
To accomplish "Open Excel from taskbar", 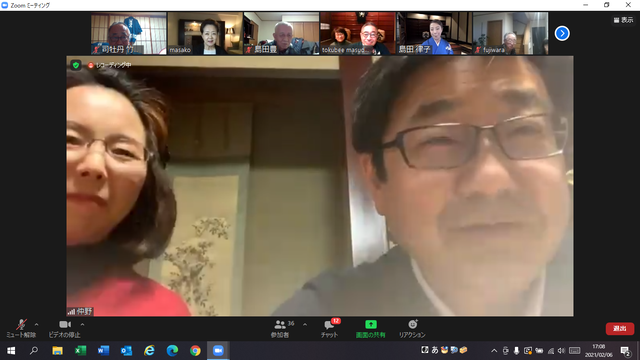I will point(80,351).
